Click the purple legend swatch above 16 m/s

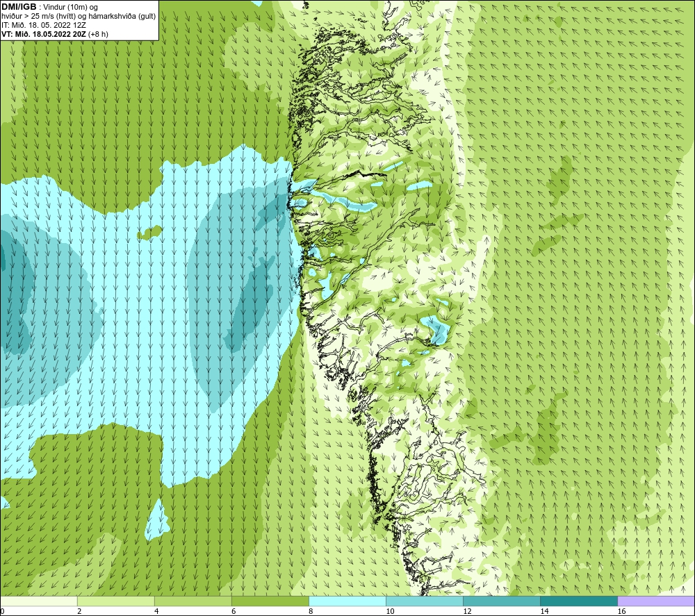pos(656,601)
